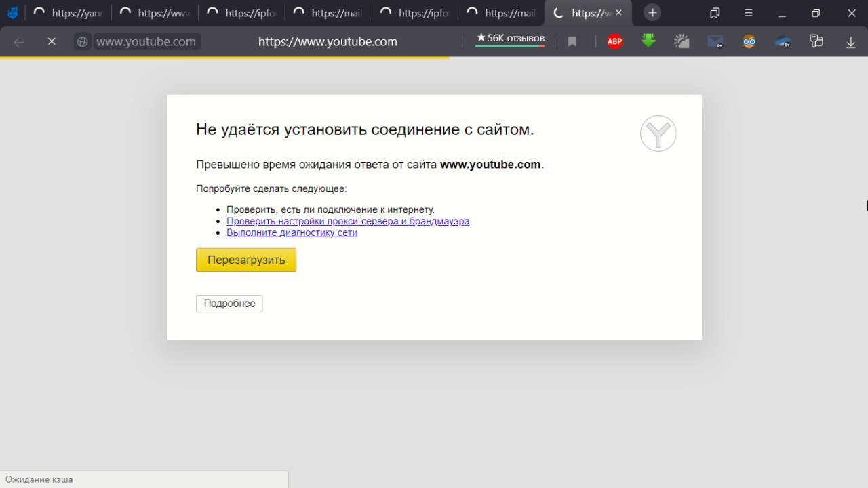
Task: Open the browser hamburger settings menu
Action: (x=748, y=13)
